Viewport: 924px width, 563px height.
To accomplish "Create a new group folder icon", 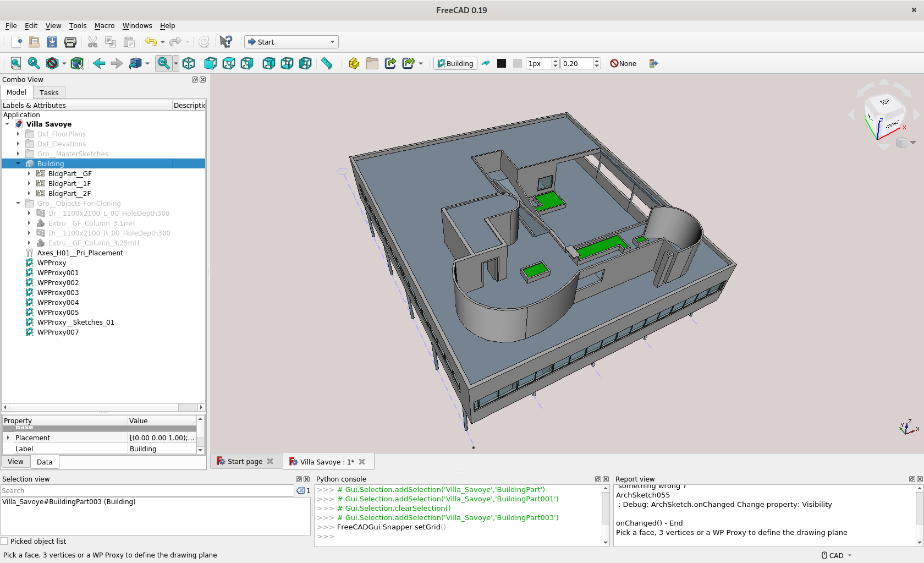I will pyautogui.click(x=372, y=63).
